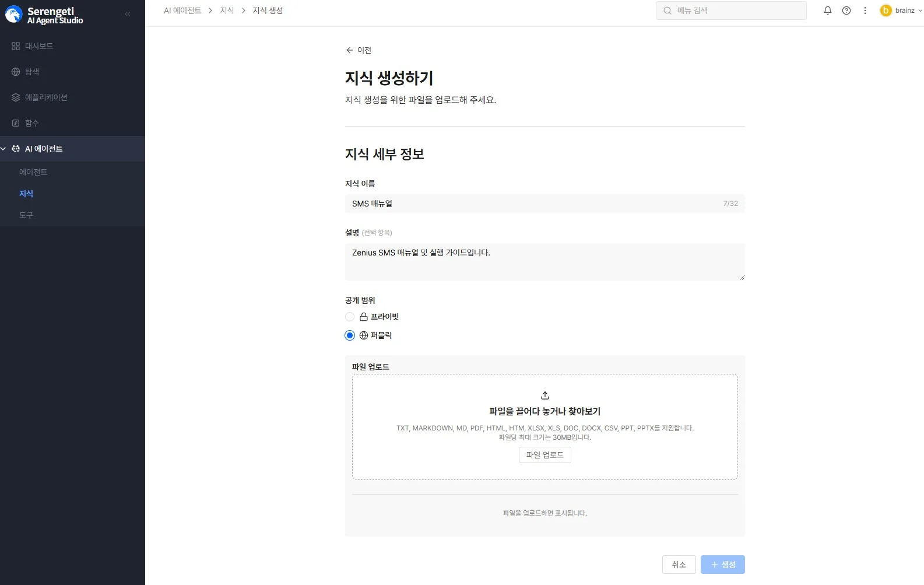924x585 pixels.
Task: Click the notification bell icon
Action: [x=827, y=10]
